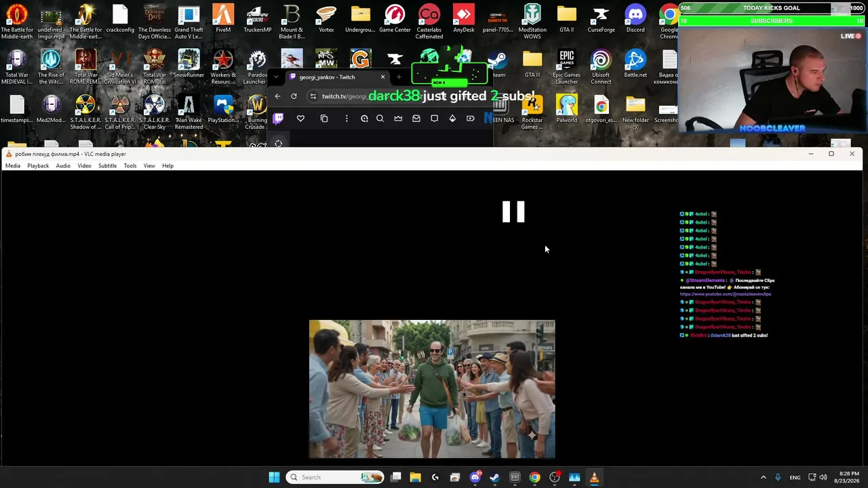The image size is (868, 488).
Task: Select the New folder (9) desktop folder
Action: point(635,113)
